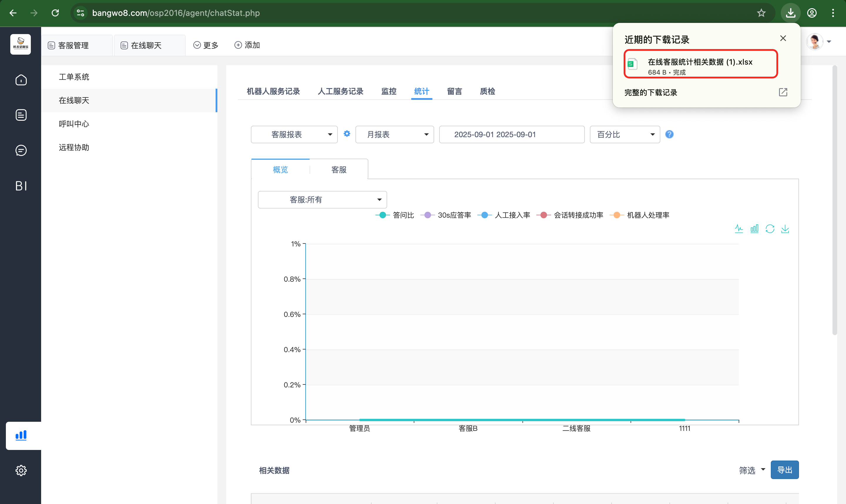Switch chart to bar view icon

tap(754, 229)
